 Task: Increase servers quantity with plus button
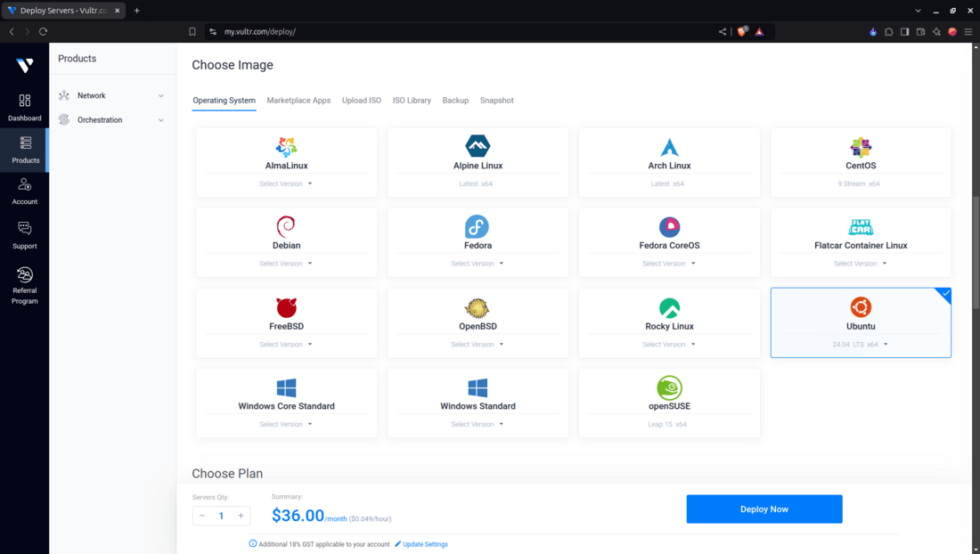(x=241, y=516)
